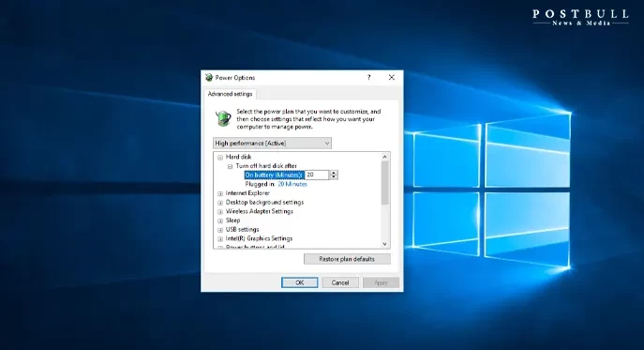Click the help question mark button
This screenshot has width=644, height=350.
(368, 77)
